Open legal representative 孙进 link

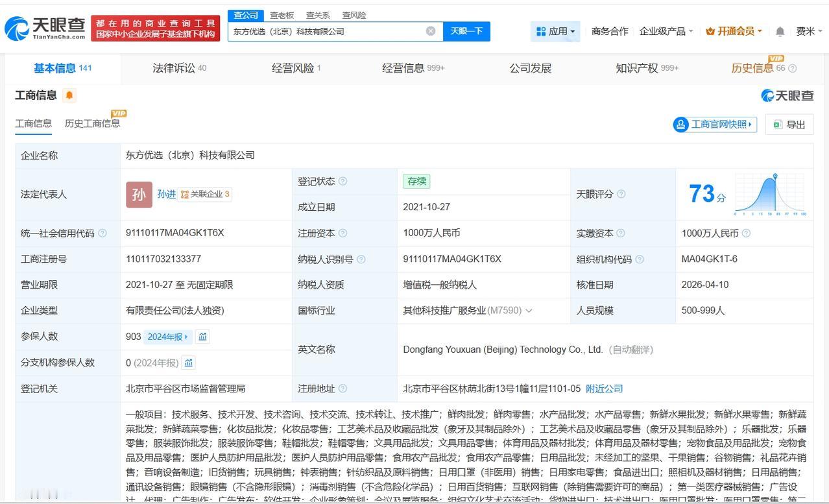[166, 194]
